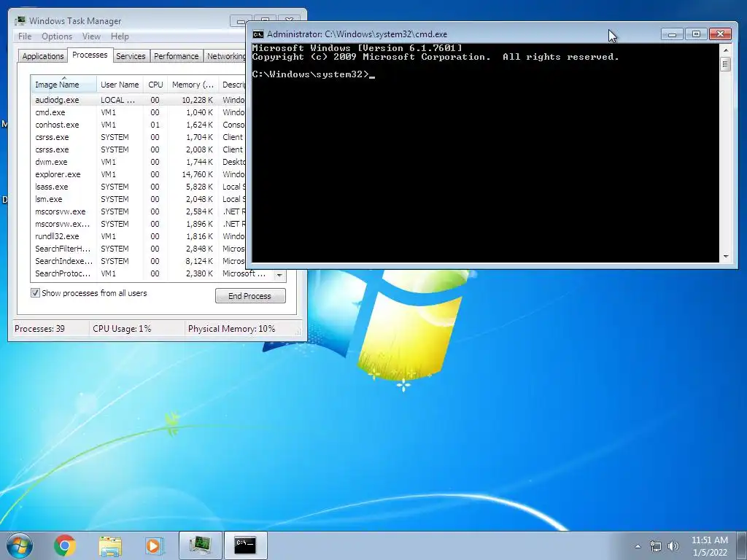
Task: Minimize the cmd.exe window
Action: click(672, 34)
